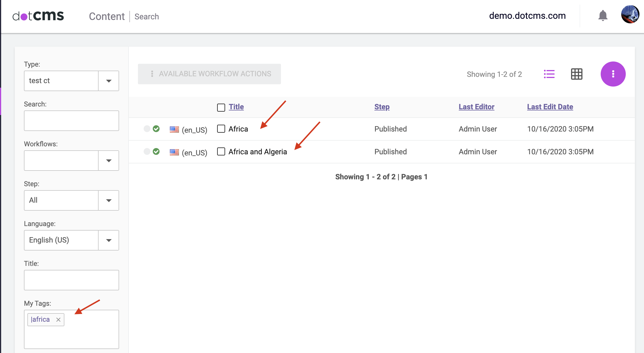Check the Africa and Algeria checkbox

click(x=221, y=152)
